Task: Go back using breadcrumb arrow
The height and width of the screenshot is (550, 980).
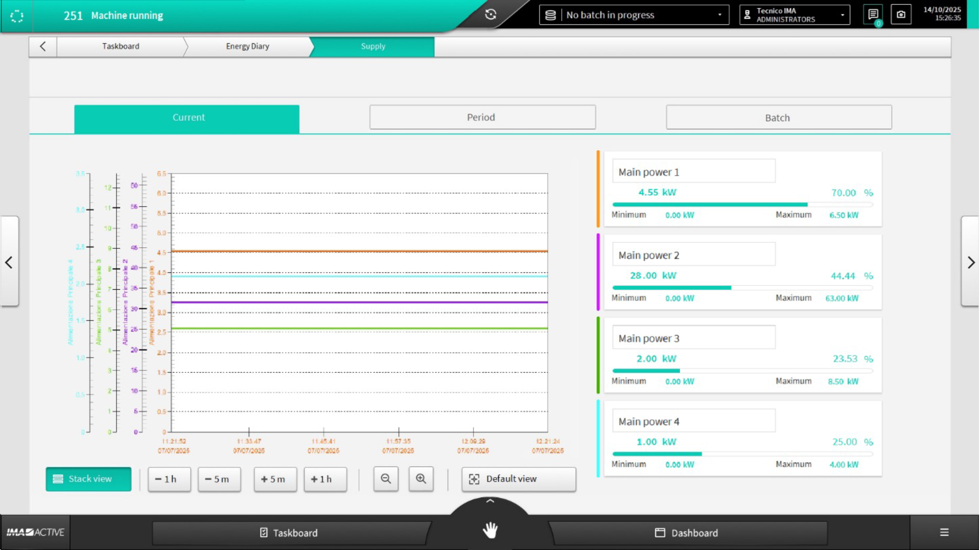Action: 43,46
